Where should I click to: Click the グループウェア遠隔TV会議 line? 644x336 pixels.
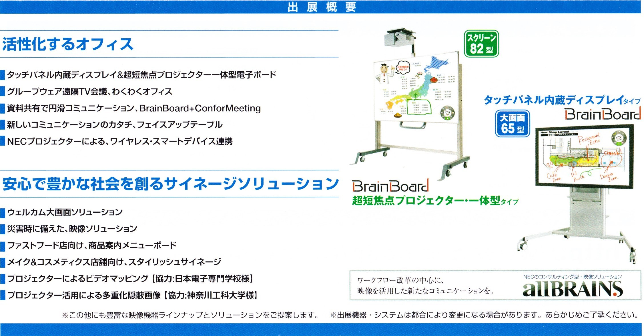click(89, 91)
